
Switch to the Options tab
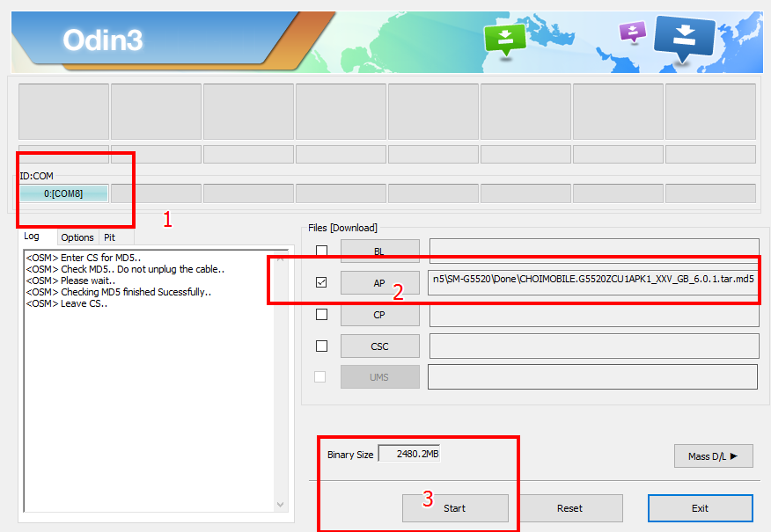click(77, 237)
